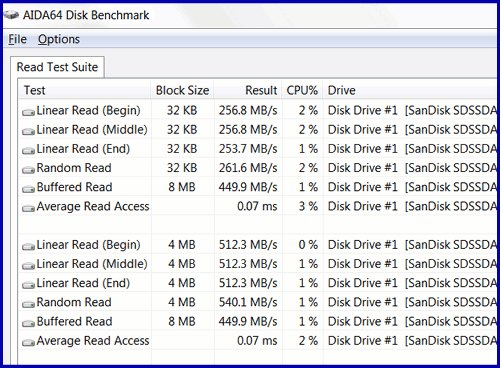Select 4 MB Linear Read (End) row label
Viewport: 500px width, 368px height.
coord(83,283)
